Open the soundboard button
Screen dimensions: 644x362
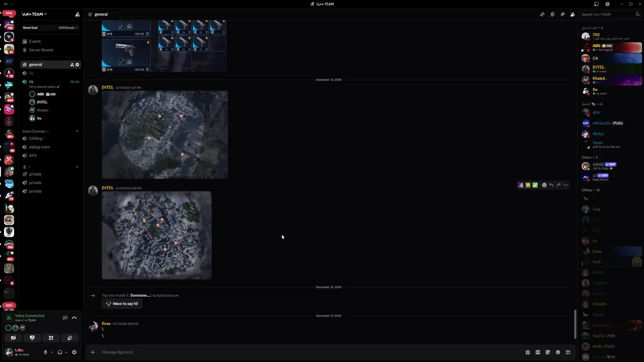[69, 338]
